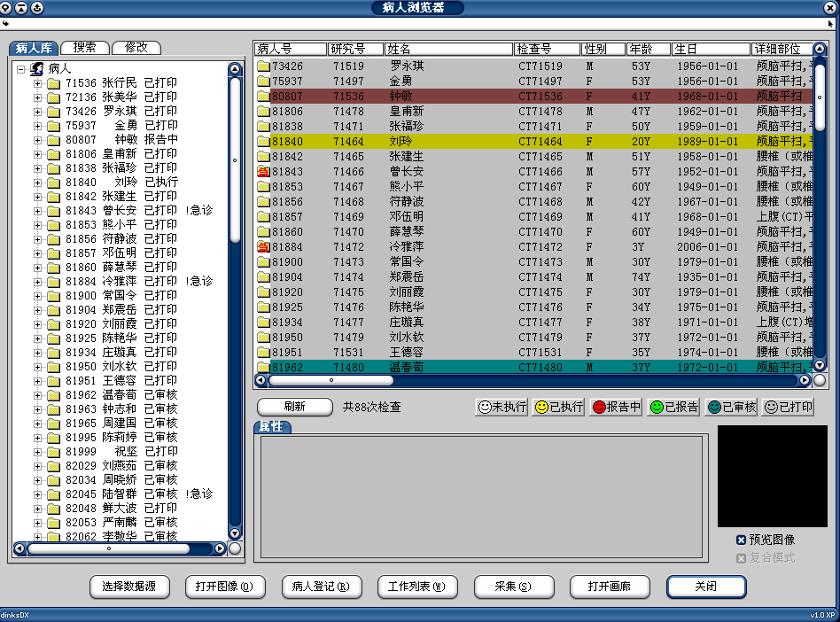Click the 工作列表(W) button
Image resolution: width=840 pixels, height=622 pixels.
click(416, 587)
